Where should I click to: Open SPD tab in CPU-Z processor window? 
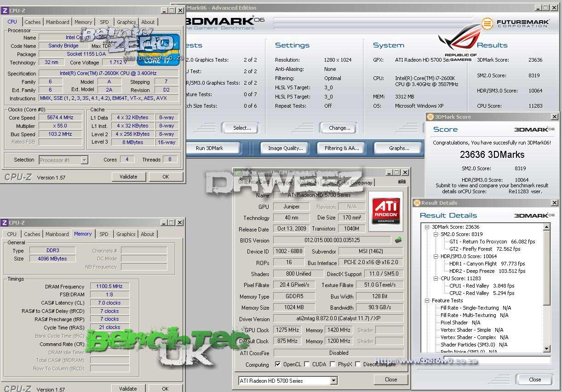click(x=104, y=22)
